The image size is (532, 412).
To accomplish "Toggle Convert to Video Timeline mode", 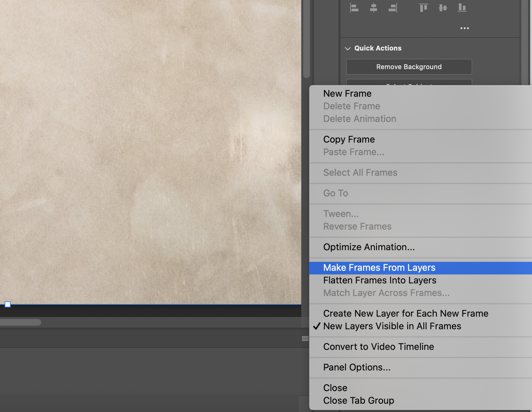I will coord(378,347).
